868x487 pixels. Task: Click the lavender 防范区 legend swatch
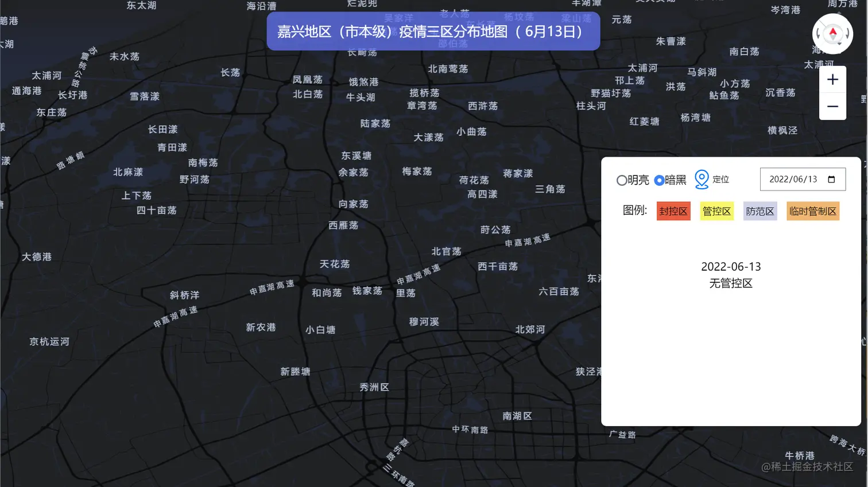760,211
